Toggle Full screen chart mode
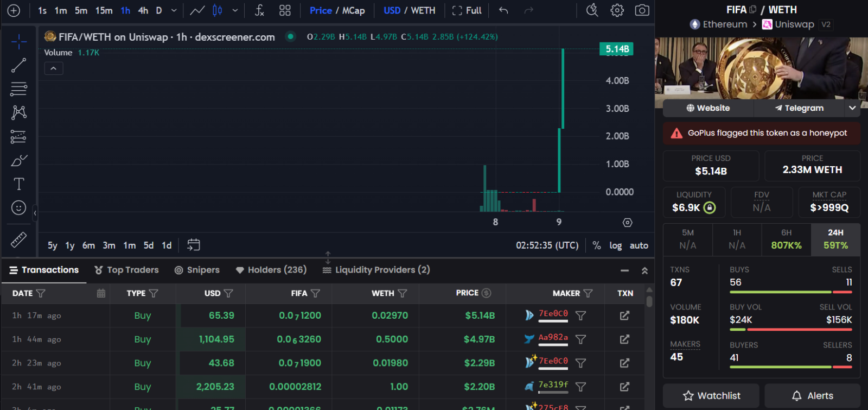 pyautogui.click(x=467, y=10)
